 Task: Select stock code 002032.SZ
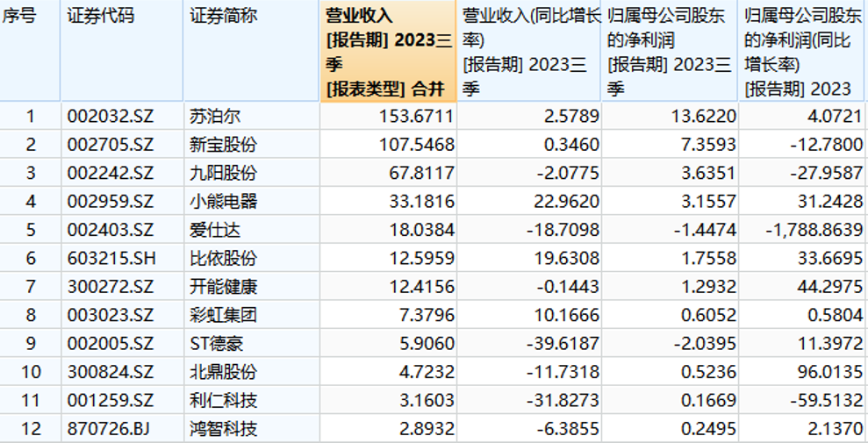click(111, 116)
